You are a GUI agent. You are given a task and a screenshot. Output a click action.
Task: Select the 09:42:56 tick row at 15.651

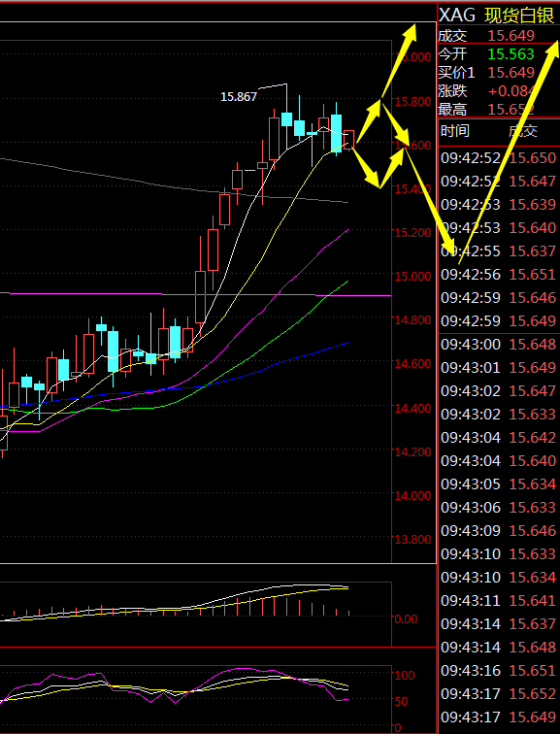tap(498, 275)
